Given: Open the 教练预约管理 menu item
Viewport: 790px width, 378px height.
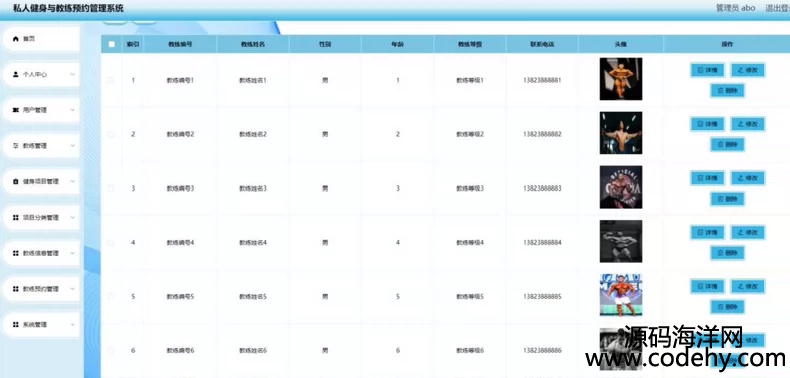Looking at the screenshot, I should pos(41,289).
